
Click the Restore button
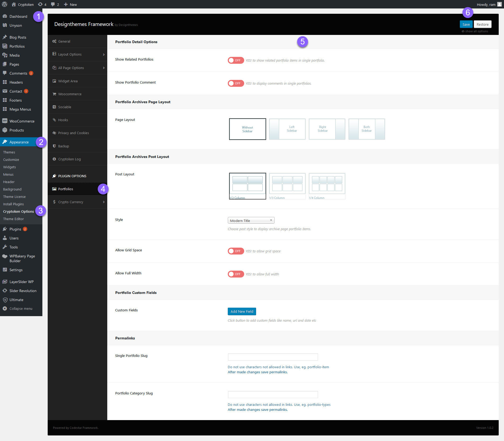483,24
